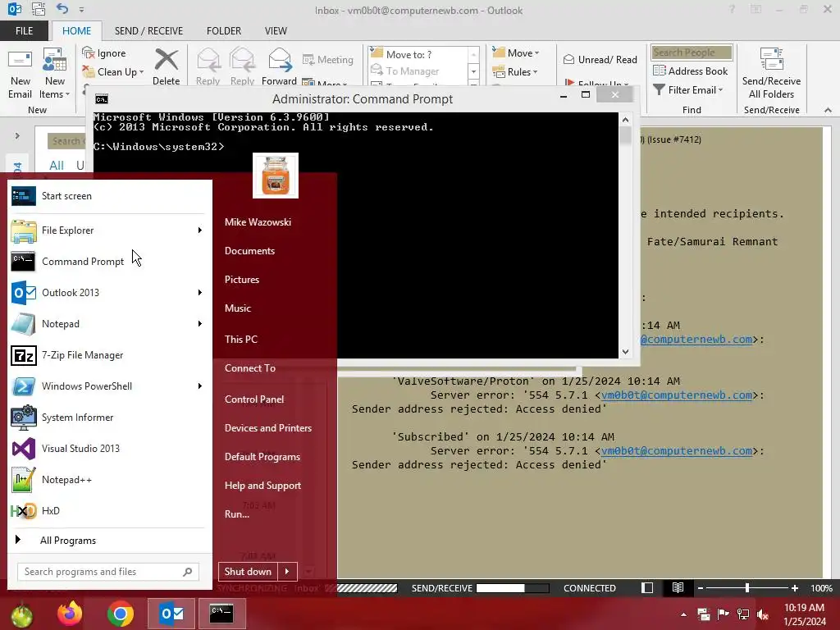The image size is (840, 630).
Task: Switch to Outlook normal view icon
Action: coord(647,587)
